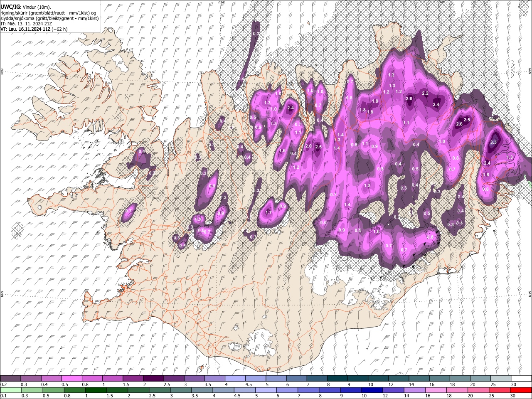Select the '0.4' label in the top legend
Screen dimensions: 532x399
tap(44, 384)
